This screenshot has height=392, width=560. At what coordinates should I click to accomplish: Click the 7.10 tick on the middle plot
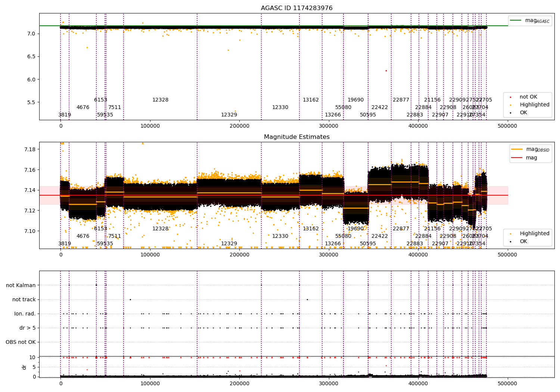click(x=30, y=231)
